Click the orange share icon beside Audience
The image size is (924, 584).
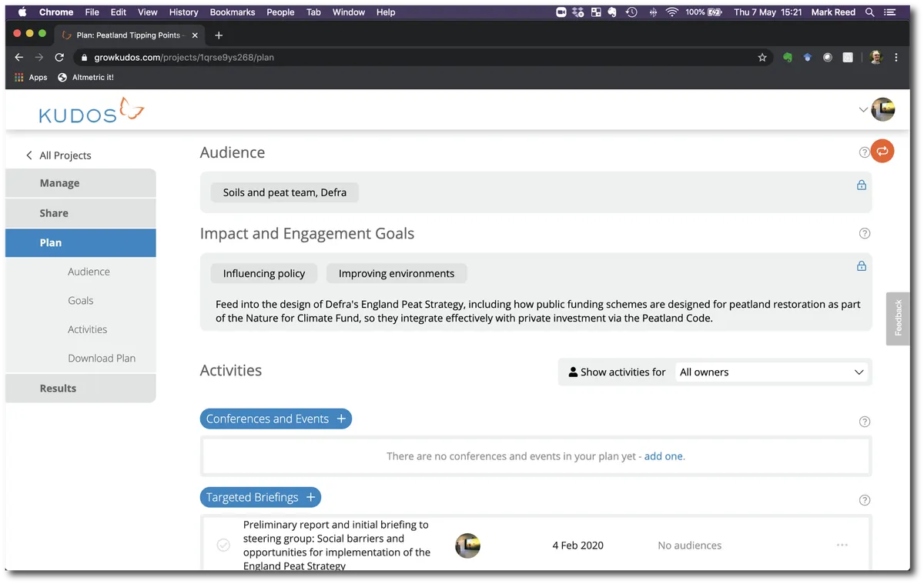(x=882, y=151)
